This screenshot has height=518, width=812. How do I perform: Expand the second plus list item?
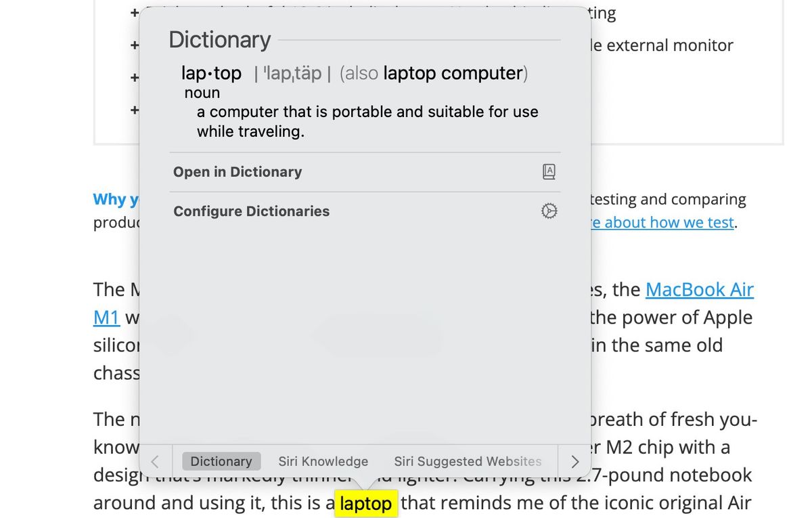click(x=135, y=45)
